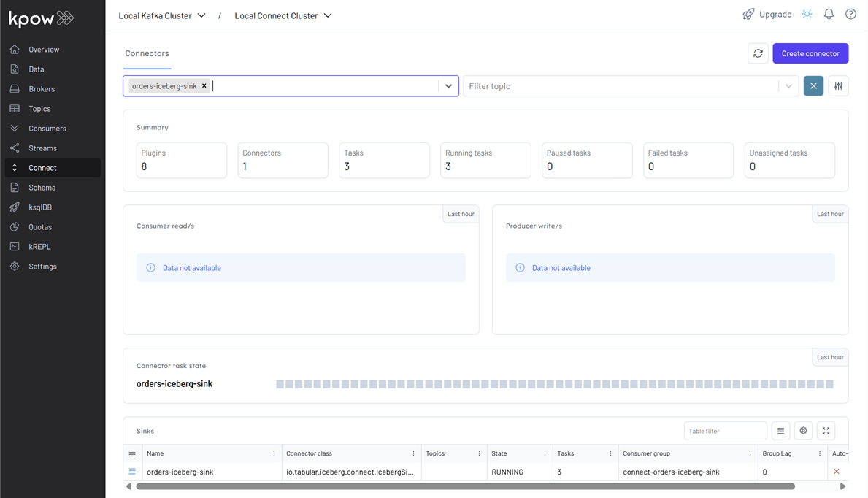Open the Streams page

[x=42, y=148]
